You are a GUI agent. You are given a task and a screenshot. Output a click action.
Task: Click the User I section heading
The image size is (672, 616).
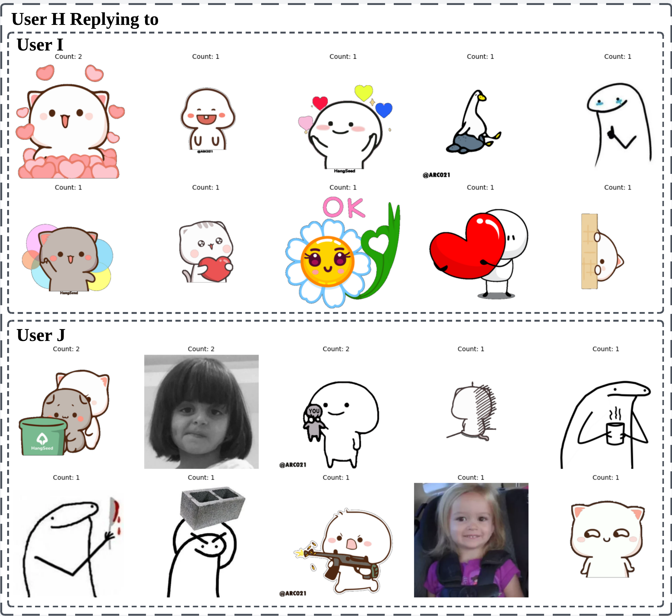(x=40, y=45)
